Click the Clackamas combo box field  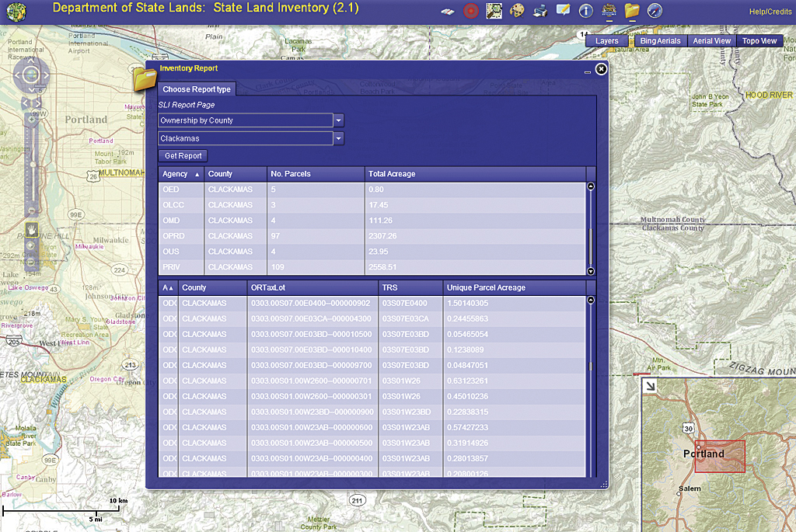[x=246, y=138]
